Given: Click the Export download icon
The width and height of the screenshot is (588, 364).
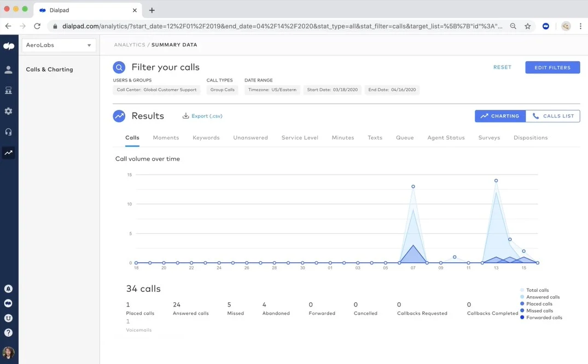Looking at the screenshot, I should (x=185, y=116).
